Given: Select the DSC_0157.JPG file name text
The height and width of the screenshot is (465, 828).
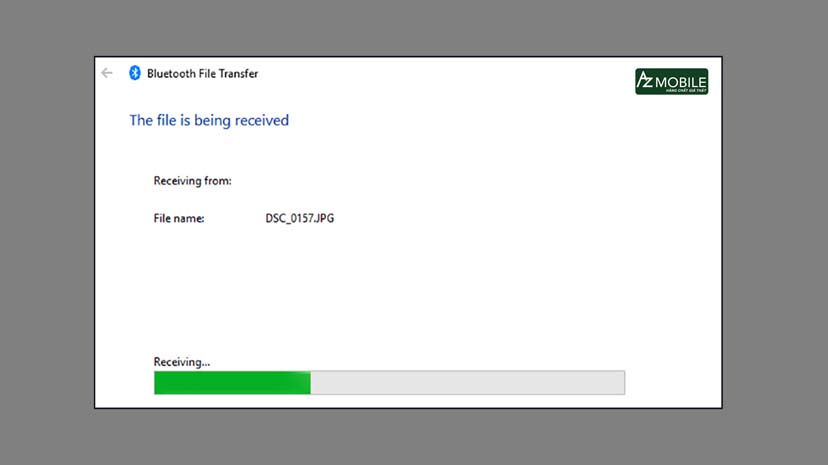Looking at the screenshot, I should (293, 218).
